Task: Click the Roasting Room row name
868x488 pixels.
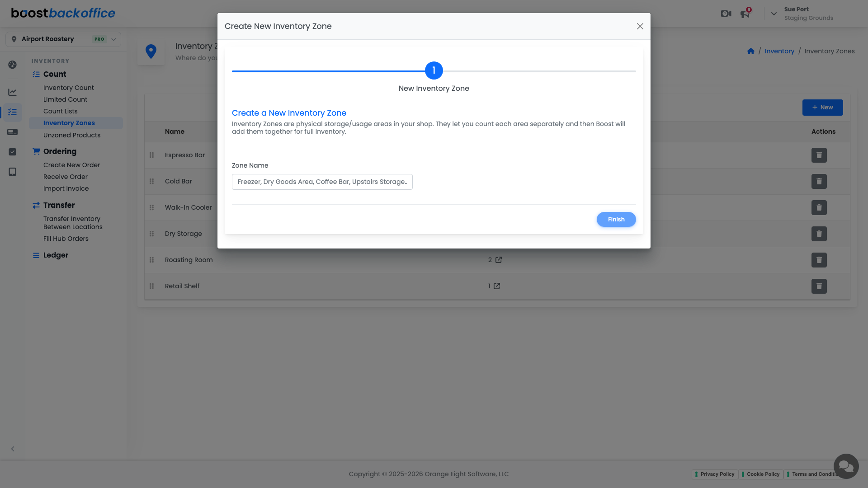Action: [189, 260]
